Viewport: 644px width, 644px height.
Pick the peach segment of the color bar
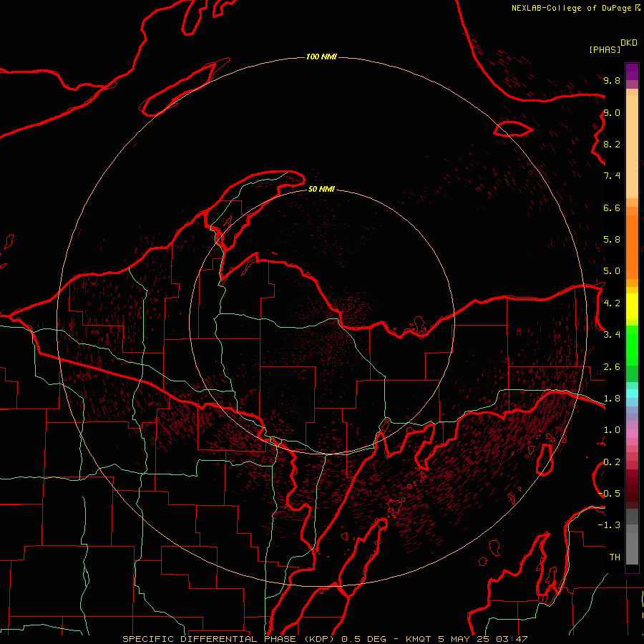click(x=632, y=147)
